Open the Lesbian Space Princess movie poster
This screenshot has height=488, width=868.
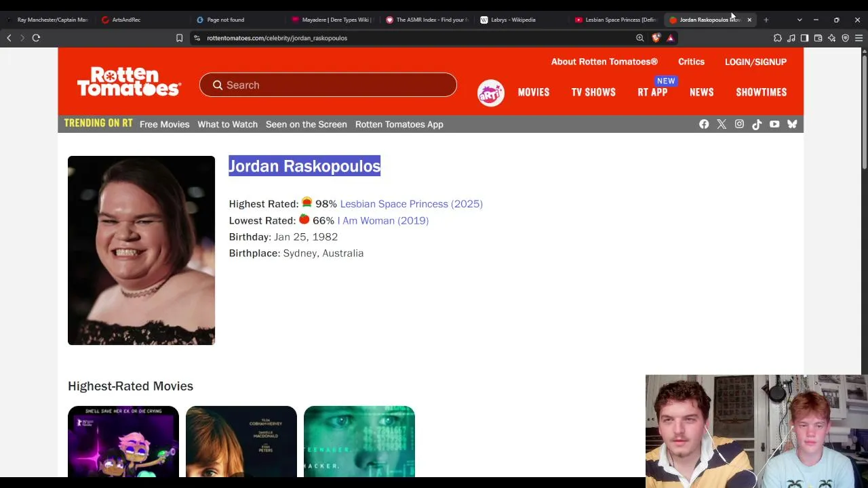(x=123, y=442)
